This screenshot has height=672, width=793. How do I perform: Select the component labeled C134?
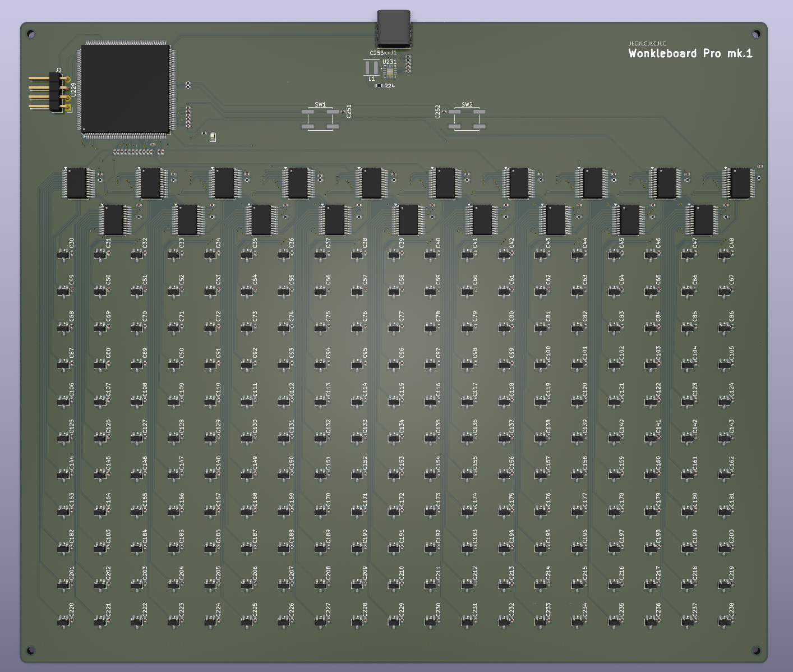coord(394,438)
